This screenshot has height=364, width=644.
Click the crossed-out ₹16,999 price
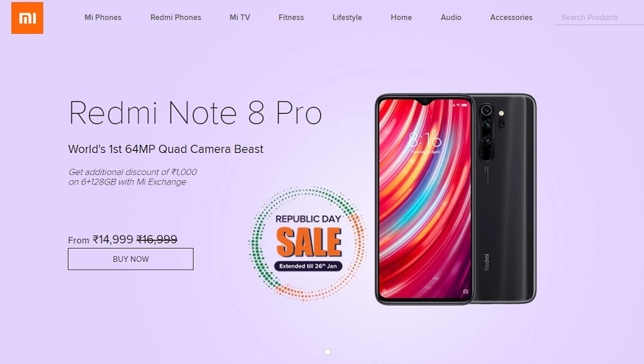157,239
